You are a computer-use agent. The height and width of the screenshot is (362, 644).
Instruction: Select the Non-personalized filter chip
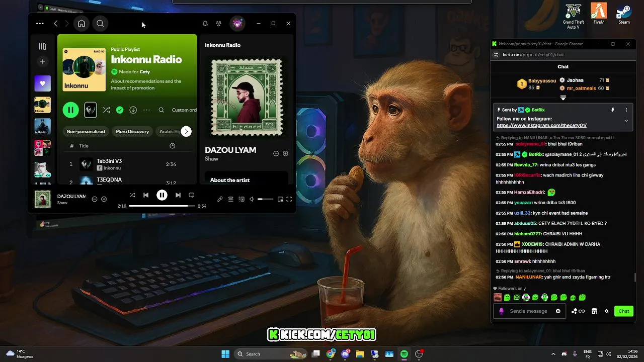tap(86, 131)
